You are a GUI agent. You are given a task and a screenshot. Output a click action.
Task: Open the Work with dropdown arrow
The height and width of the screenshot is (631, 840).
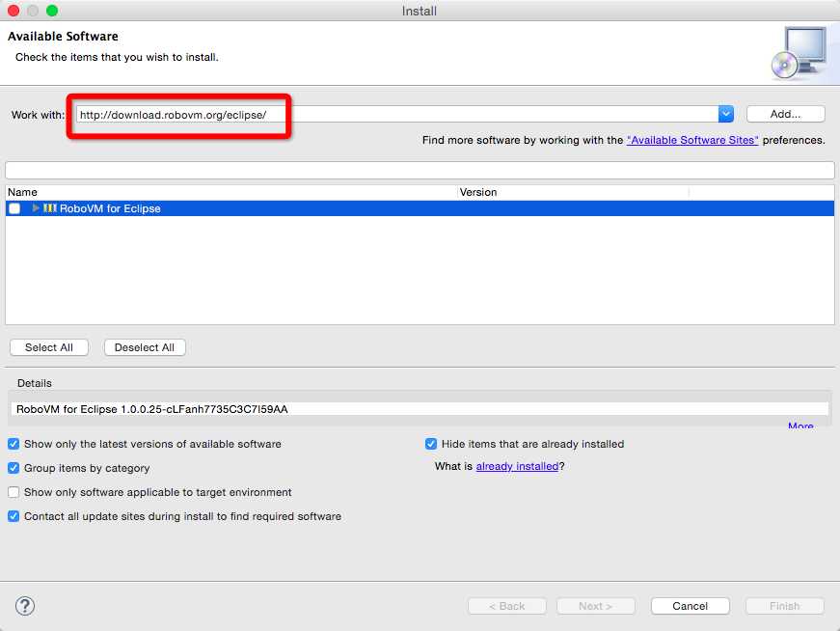click(x=726, y=114)
